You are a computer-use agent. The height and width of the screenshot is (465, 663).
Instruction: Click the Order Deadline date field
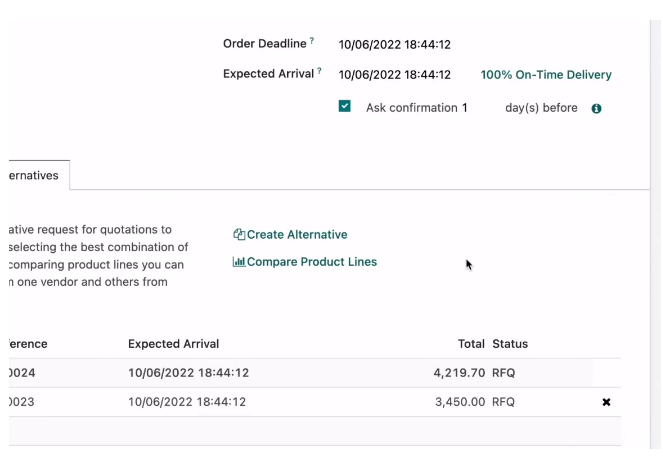395,45
